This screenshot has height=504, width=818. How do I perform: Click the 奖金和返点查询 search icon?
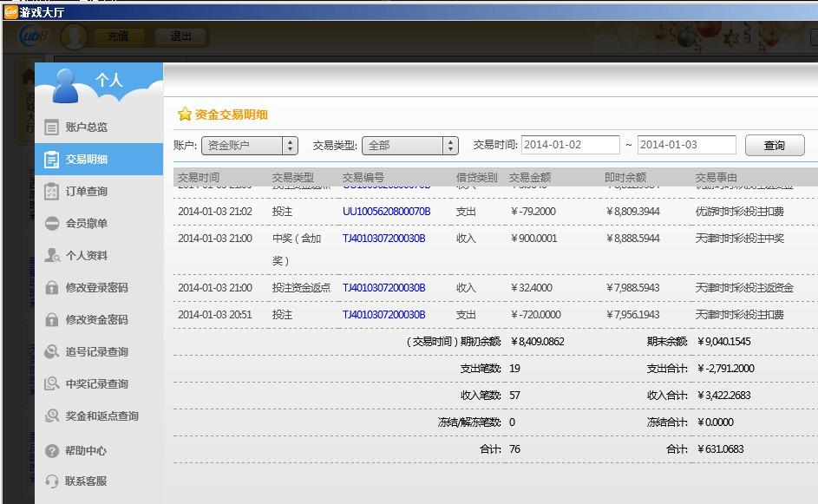pyautogui.click(x=52, y=416)
